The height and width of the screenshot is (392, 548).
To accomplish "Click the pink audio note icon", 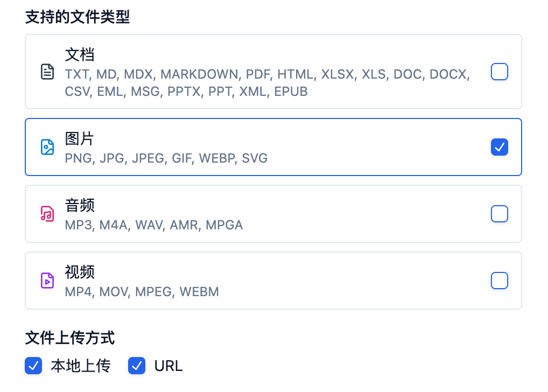I will point(47,214).
